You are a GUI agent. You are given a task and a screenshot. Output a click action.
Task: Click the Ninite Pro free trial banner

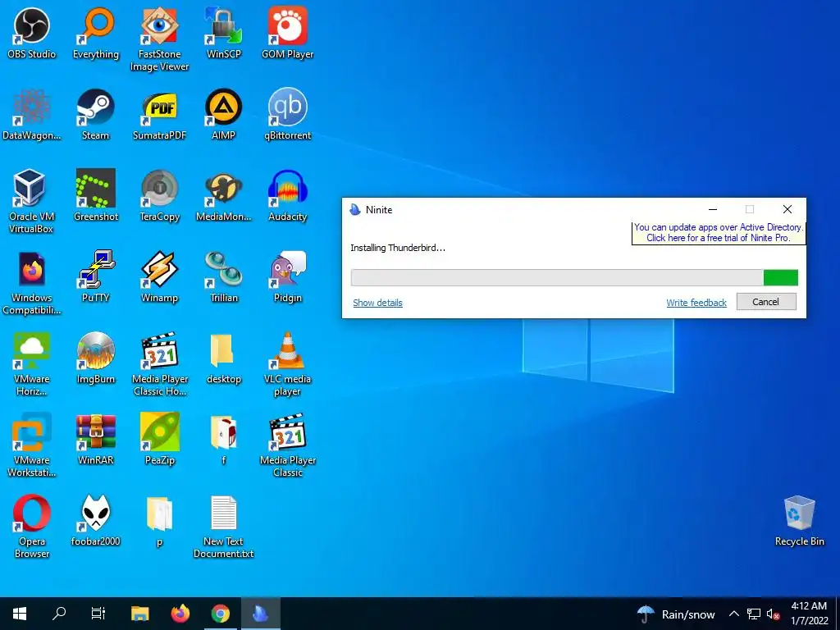tap(719, 233)
